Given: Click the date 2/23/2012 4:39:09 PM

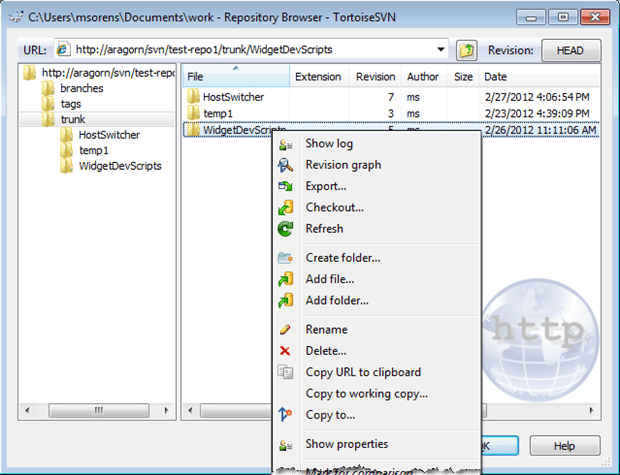Looking at the screenshot, I should coord(537,114).
